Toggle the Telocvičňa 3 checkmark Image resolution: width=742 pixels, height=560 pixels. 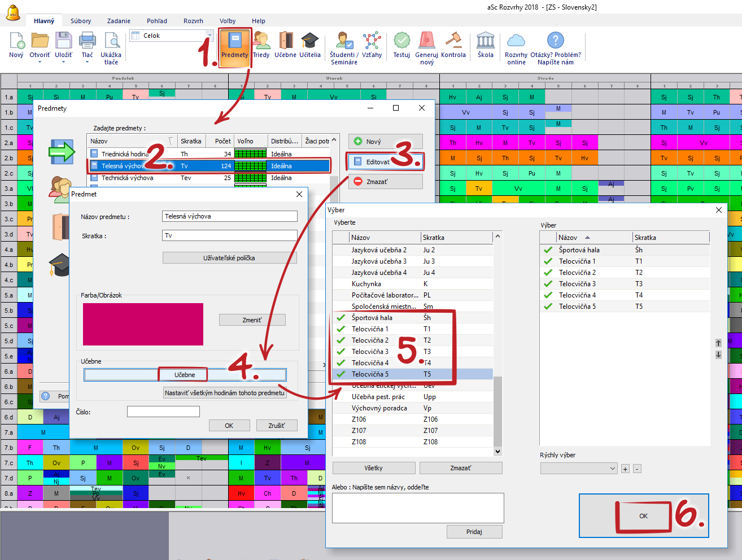click(341, 352)
